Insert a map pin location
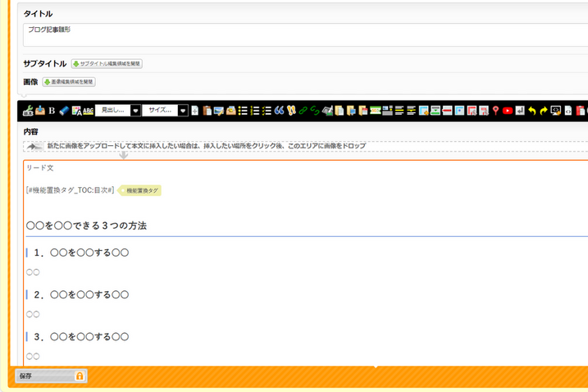The width and height of the screenshot is (588, 392). pyautogui.click(x=496, y=110)
